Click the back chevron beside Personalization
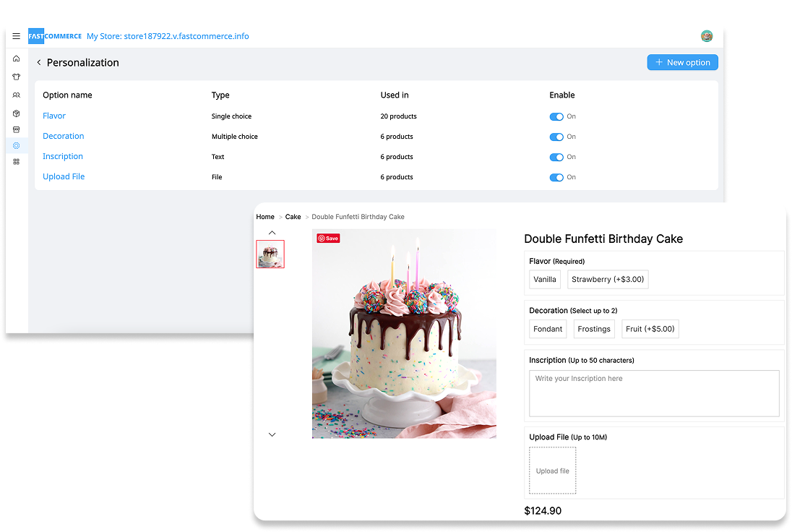Viewport: 792px width, 532px height. point(39,62)
